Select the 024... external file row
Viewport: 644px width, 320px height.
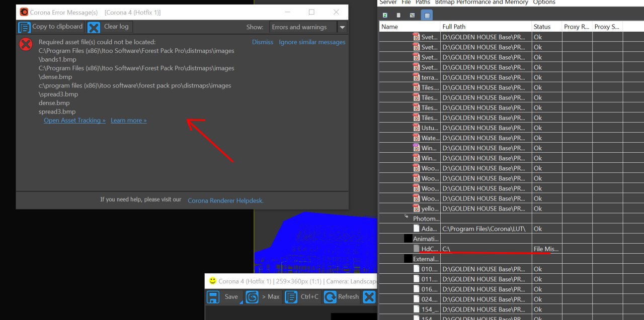(x=511, y=299)
